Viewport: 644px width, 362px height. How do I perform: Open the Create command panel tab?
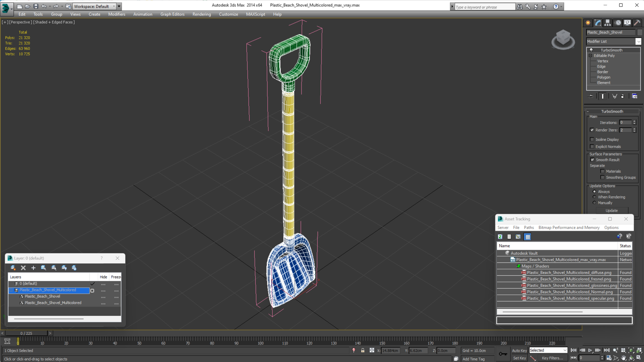tap(588, 23)
